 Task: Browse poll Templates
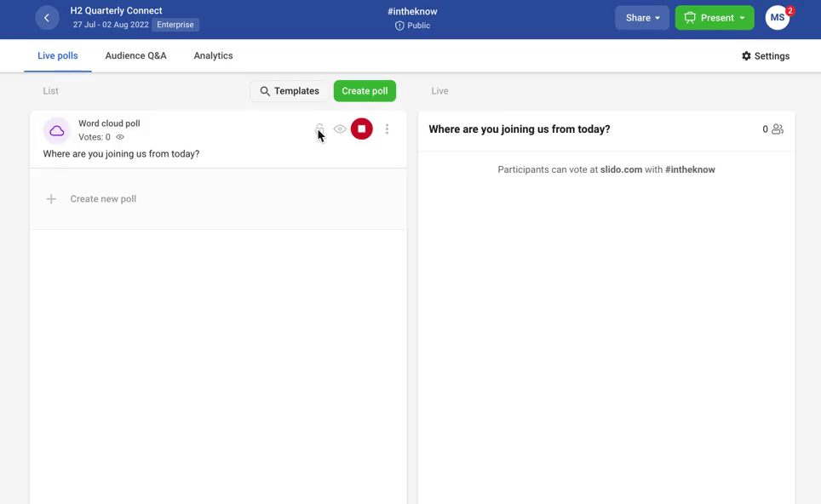pos(289,91)
